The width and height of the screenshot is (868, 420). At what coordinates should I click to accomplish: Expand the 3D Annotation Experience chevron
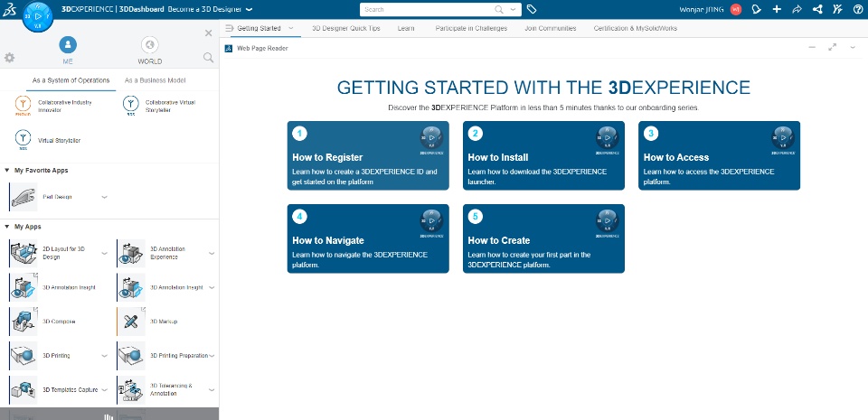pos(212,253)
